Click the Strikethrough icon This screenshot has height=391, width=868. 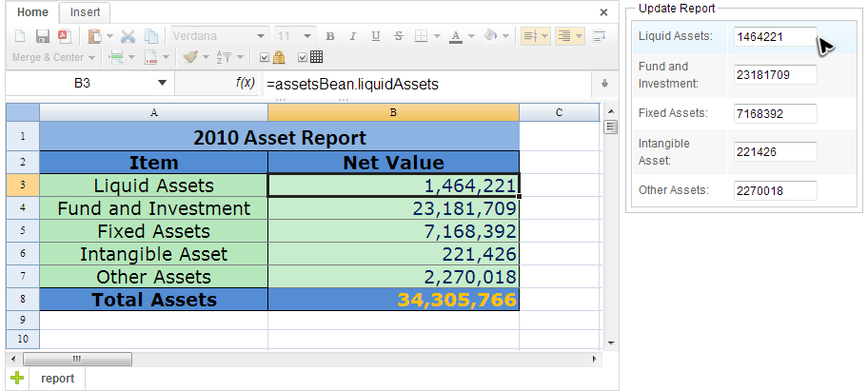(398, 36)
